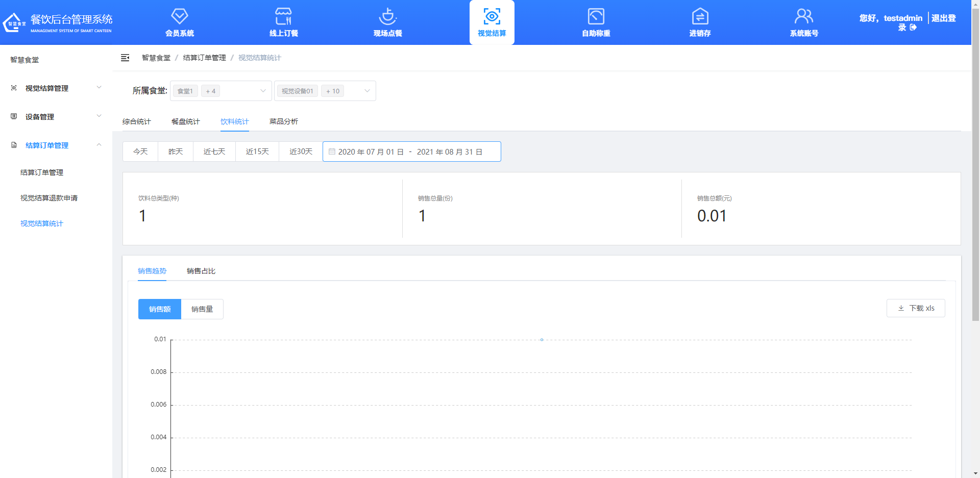Open the 销售占比 tab
Viewport: 980px width, 478px height.
click(201, 270)
